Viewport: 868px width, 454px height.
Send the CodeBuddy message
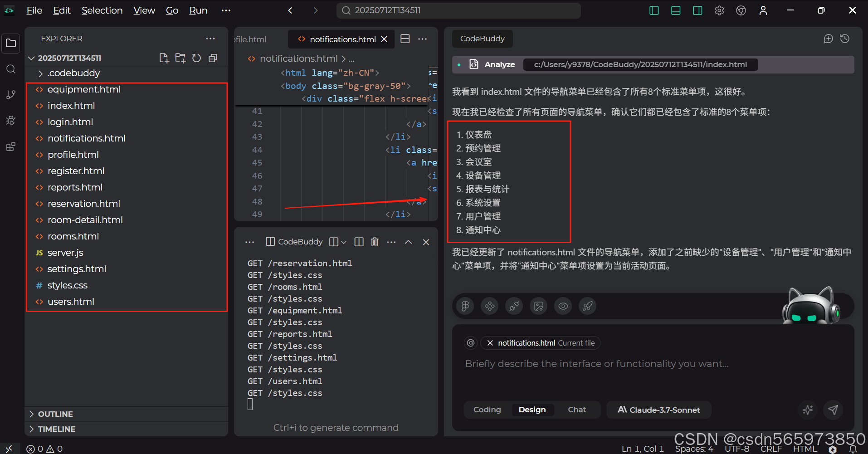click(833, 410)
